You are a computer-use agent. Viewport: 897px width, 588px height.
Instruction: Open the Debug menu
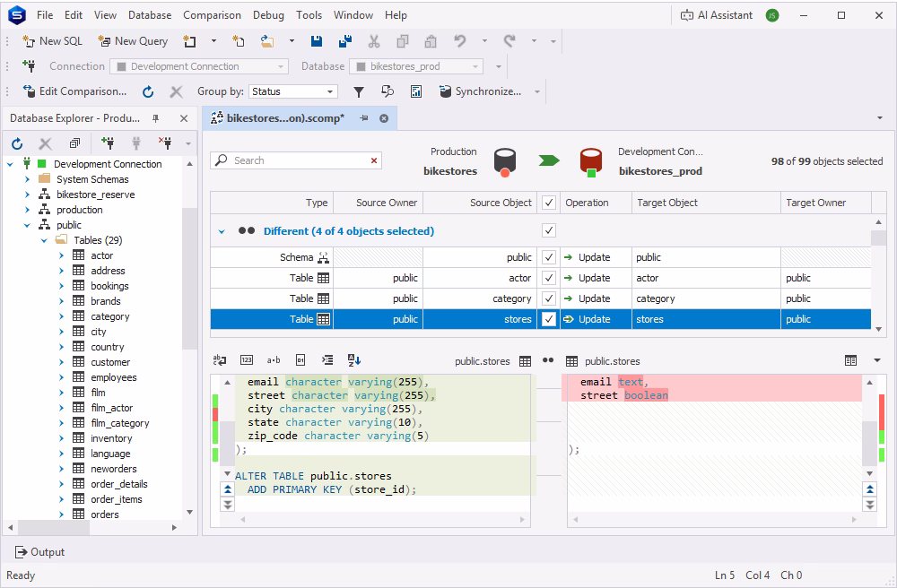pyautogui.click(x=268, y=15)
